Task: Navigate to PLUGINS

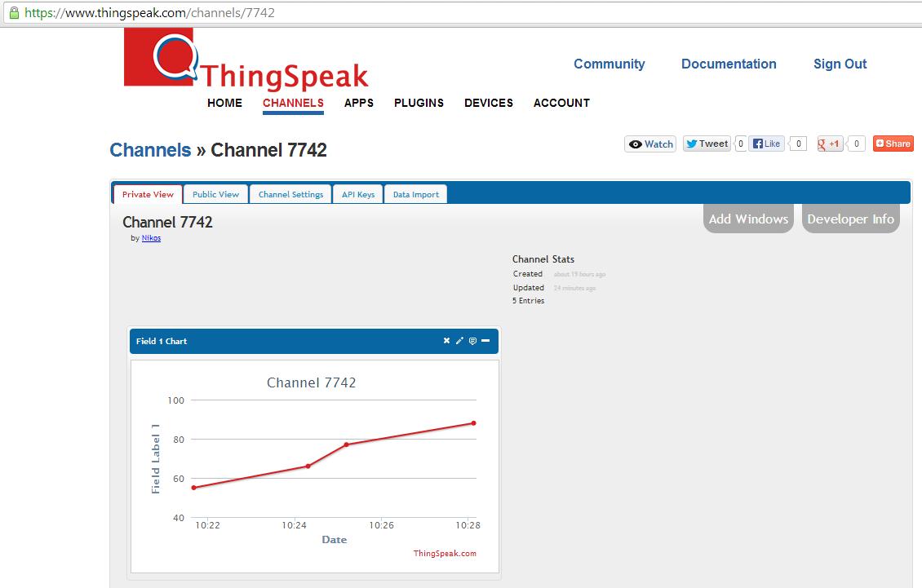Action: [419, 103]
